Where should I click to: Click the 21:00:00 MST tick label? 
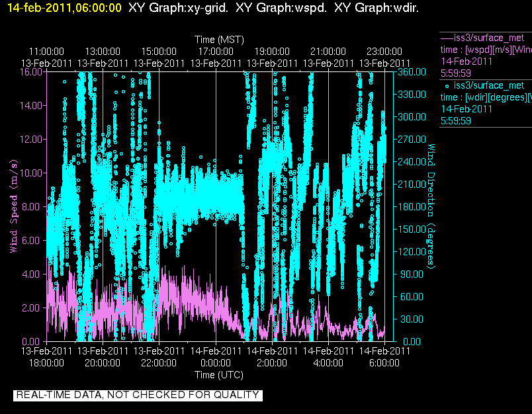328,52
